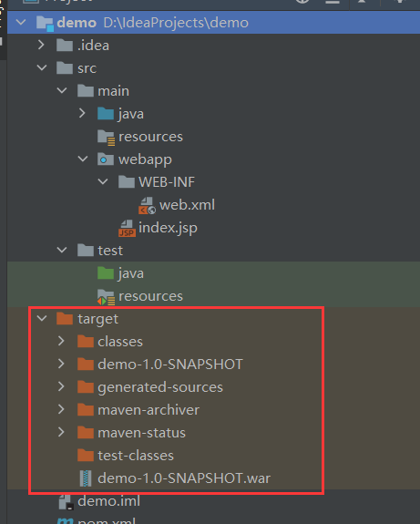Click the index.jsp JSP file icon
Image resolution: width=420 pixels, height=524 pixels.
coord(127,228)
